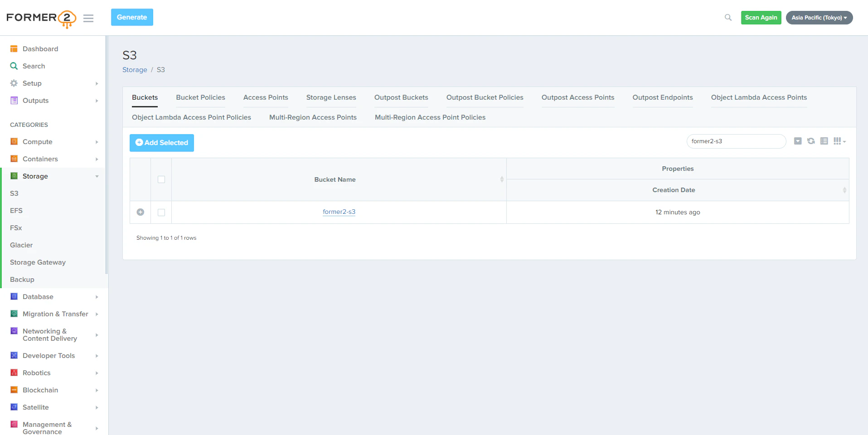Click the Developer Tools category icon
This screenshot has height=435, width=868.
coord(14,356)
